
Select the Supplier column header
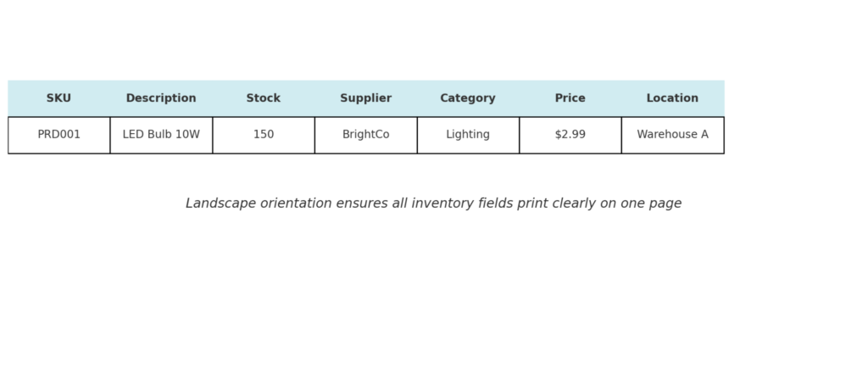click(365, 98)
